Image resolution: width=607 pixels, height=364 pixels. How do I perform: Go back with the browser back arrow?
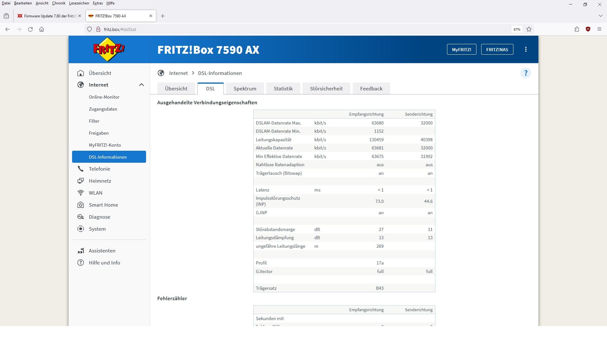coord(8,29)
